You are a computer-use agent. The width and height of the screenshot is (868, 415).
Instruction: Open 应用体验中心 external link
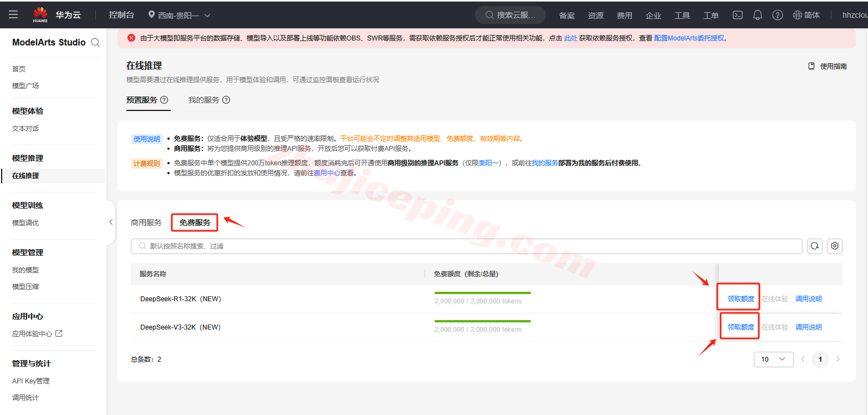[x=37, y=333]
